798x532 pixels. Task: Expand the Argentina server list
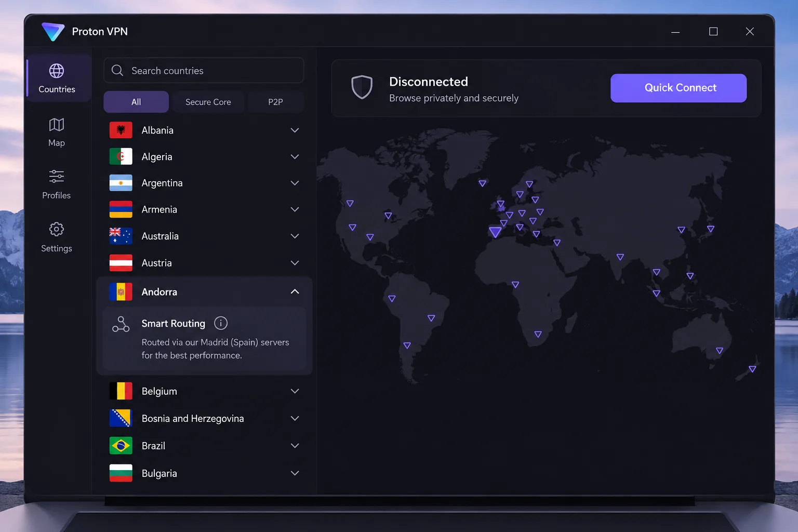coord(295,183)
